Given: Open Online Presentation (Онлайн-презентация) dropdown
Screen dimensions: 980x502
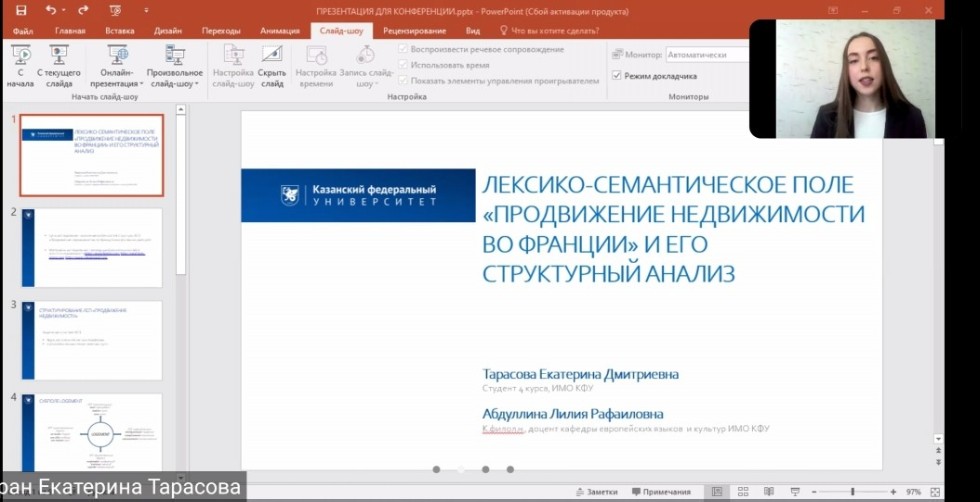Looking at the screenshot, I should [x=119, y=65].
